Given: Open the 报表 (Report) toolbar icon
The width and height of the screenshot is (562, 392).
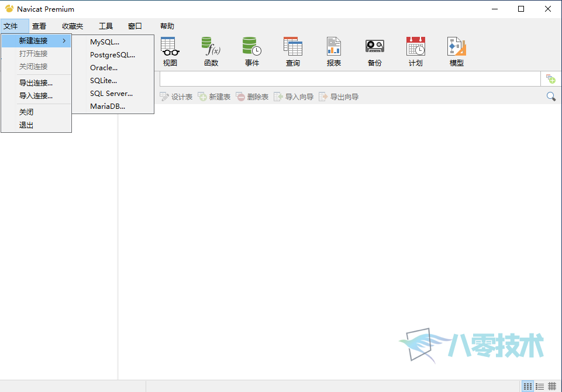Looking at the screenshot, I should pyautogui.click(x=334, y=51).
